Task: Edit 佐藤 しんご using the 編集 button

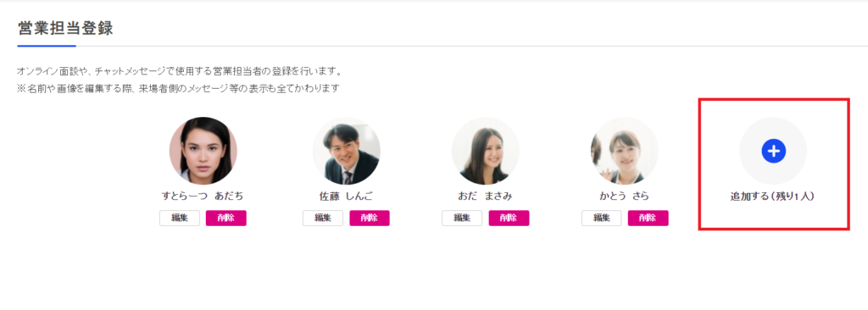Action: 323,219
